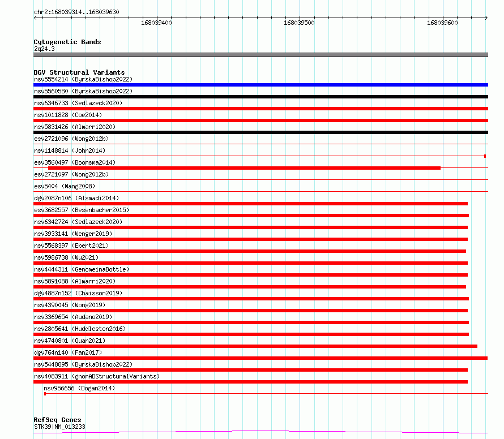The height and width of the screenshot is (439, 504).
Task: Click dgv4887n152 (Chaisson2019) label
Action: [78, 293]
